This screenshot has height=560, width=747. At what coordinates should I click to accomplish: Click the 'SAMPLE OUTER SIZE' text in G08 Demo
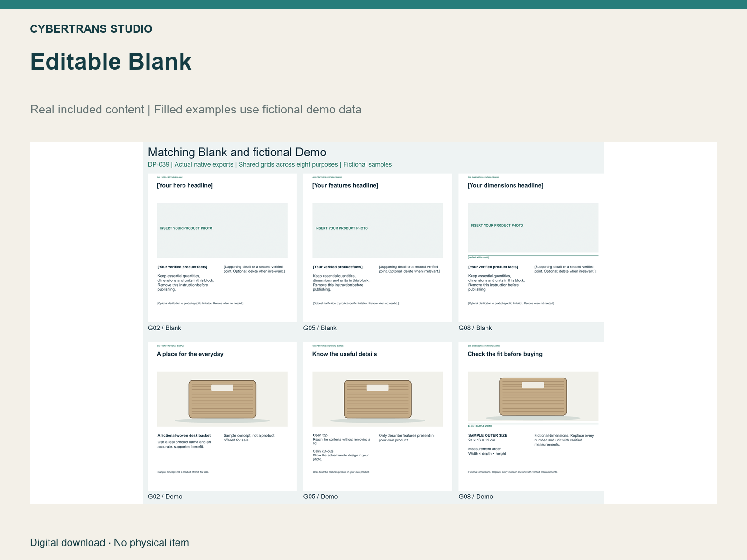487,435
